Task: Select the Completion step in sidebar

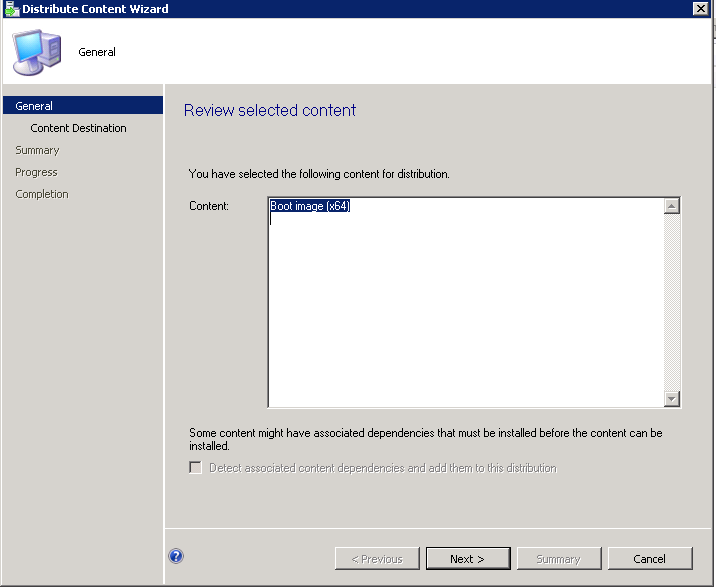Action: coord(42,194)
